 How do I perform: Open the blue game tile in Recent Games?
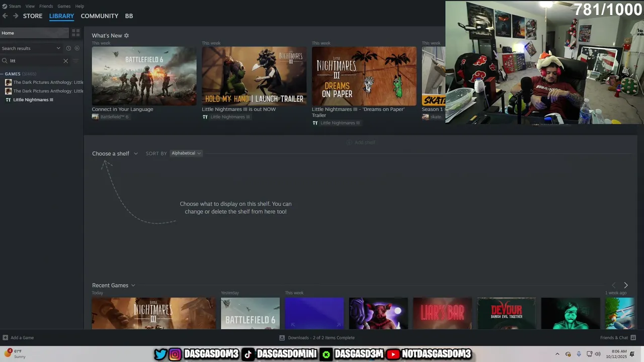click(x=314, y=313)
